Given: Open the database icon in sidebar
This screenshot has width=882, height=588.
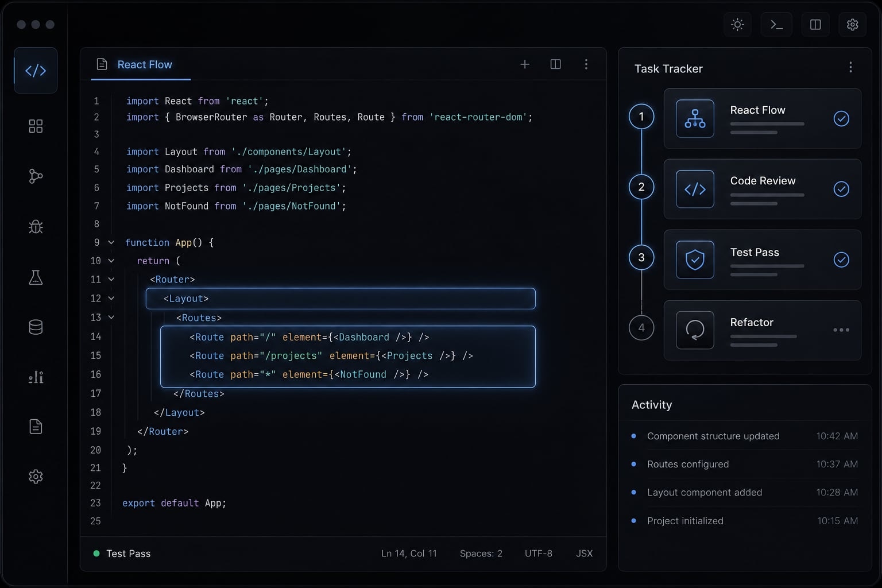Looking at the screenshot, I should tap(36, 327).
